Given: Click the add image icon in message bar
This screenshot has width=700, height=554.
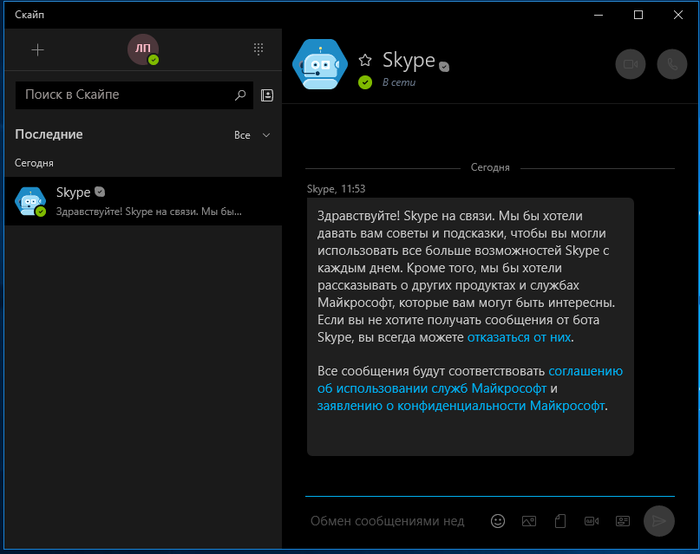Looking at the screenshot, I should tap(529, 521).
